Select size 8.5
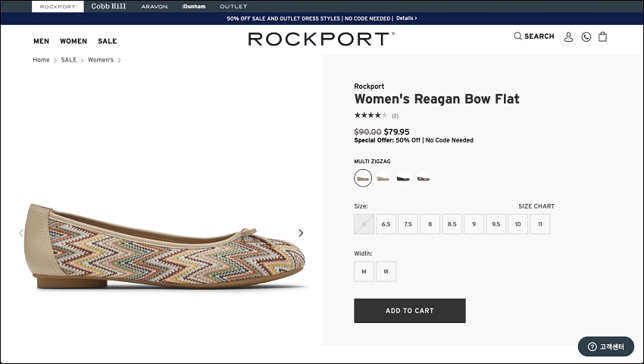644x364 pixels. [452, 224]
